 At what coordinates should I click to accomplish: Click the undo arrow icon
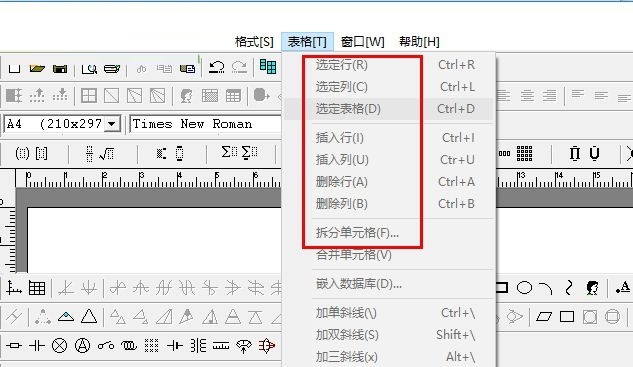(216, 67)
